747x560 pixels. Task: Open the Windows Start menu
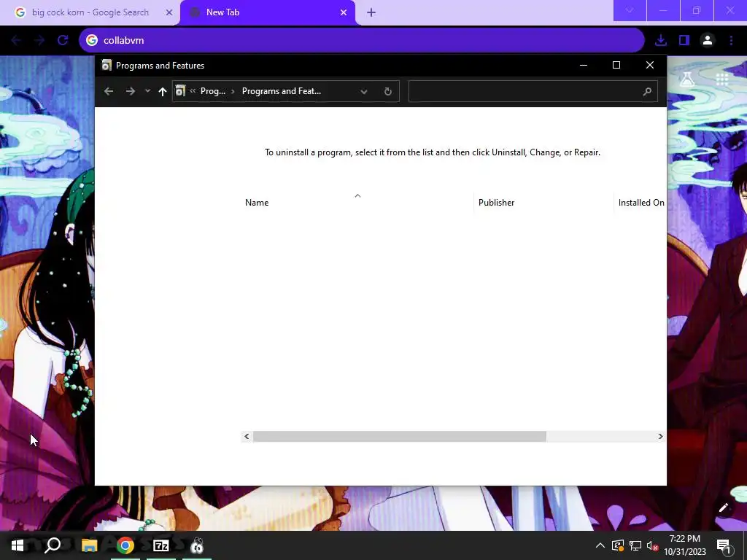click(x=18, y=545)
